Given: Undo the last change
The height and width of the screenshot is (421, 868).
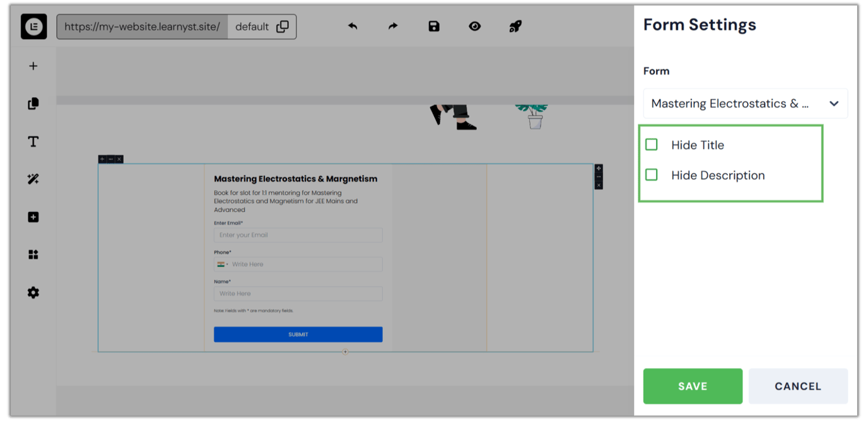Looking at the screenshot, I should pyautogui.click(x=353, y=27).
